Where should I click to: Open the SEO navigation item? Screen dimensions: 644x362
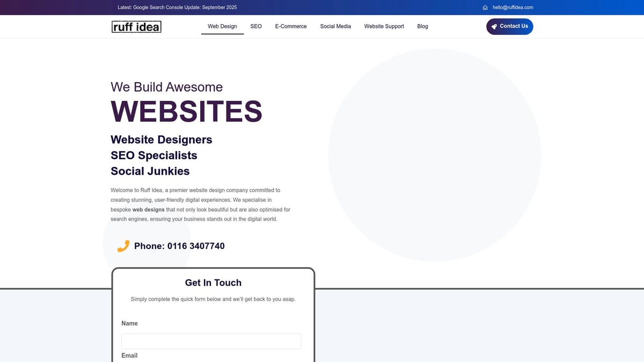(256, 26)
